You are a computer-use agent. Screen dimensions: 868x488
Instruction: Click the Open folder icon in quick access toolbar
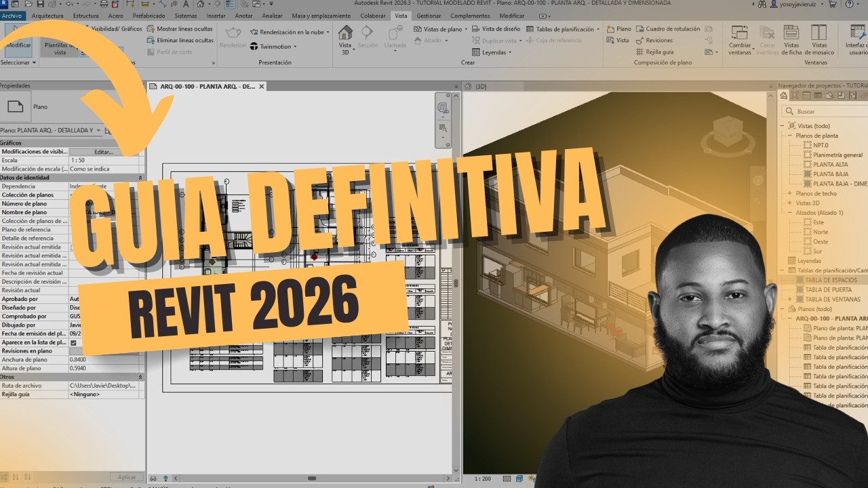[x=28, y=3]
